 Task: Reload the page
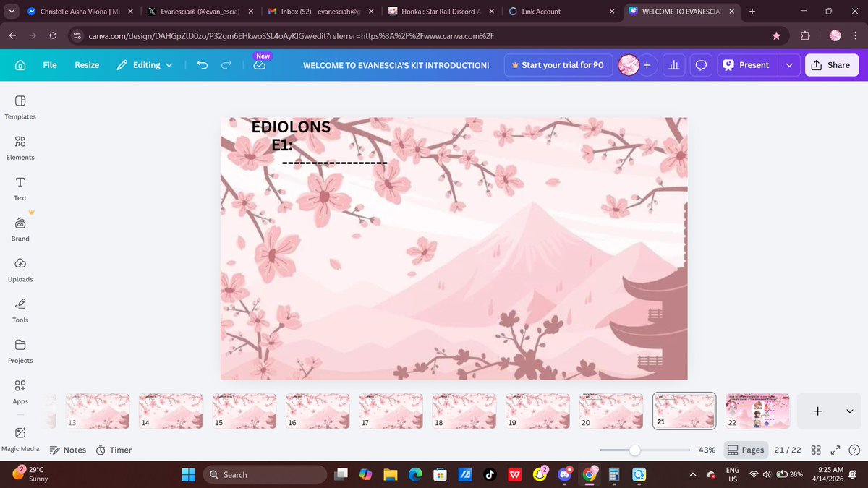click(53, 35)
